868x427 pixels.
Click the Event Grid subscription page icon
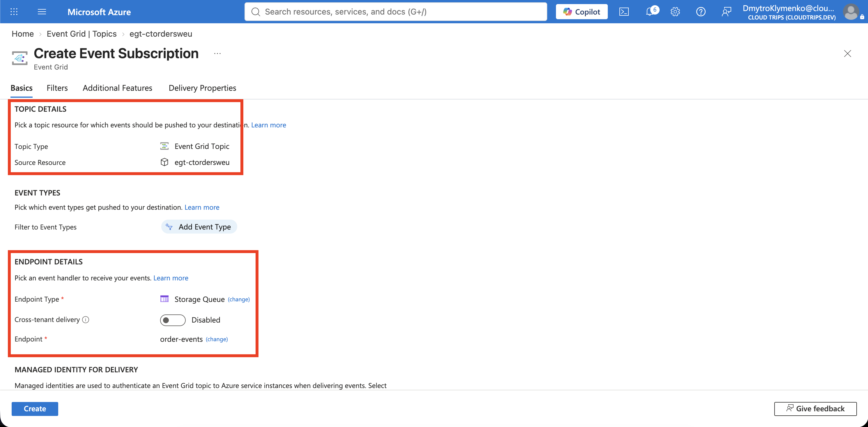click(x=20, y=58)
